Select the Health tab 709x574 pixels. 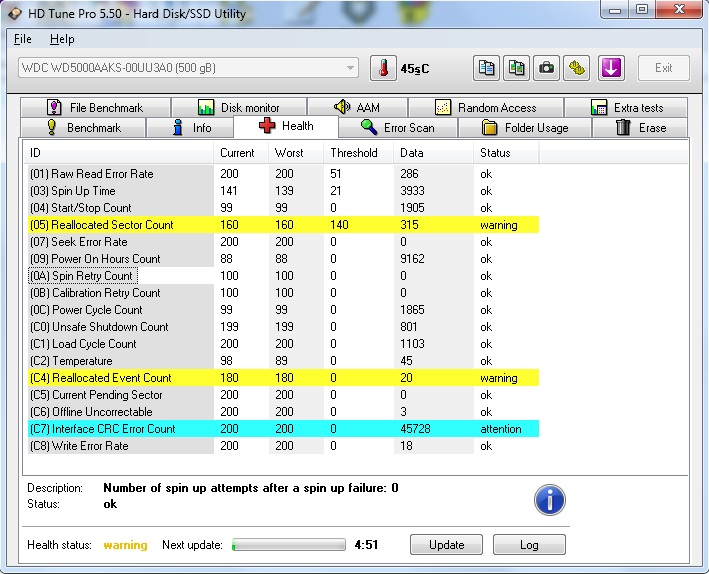286,126
